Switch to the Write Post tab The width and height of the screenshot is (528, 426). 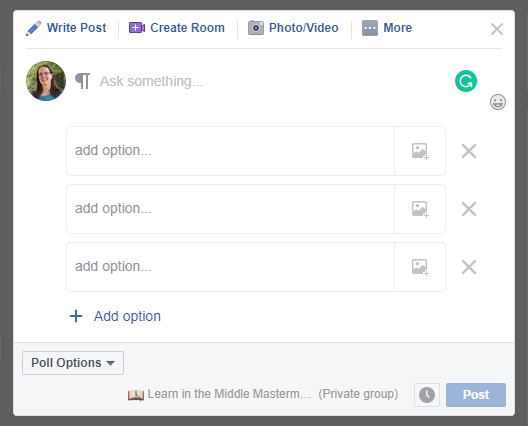tap(66, 28)
